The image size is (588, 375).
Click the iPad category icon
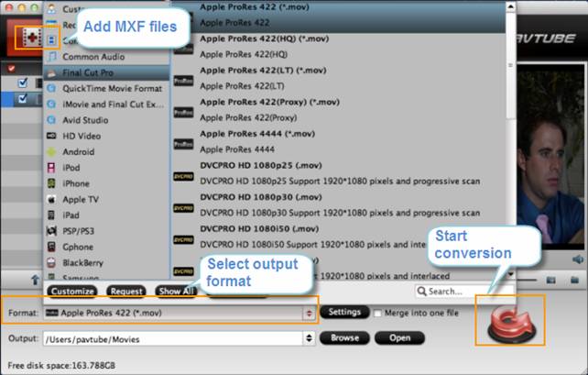click(x=51, y=215)
